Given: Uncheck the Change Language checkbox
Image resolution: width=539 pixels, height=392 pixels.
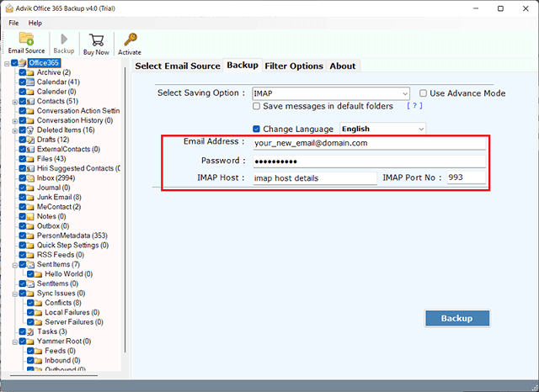Looking at the screenshot, I should (256, 129).
